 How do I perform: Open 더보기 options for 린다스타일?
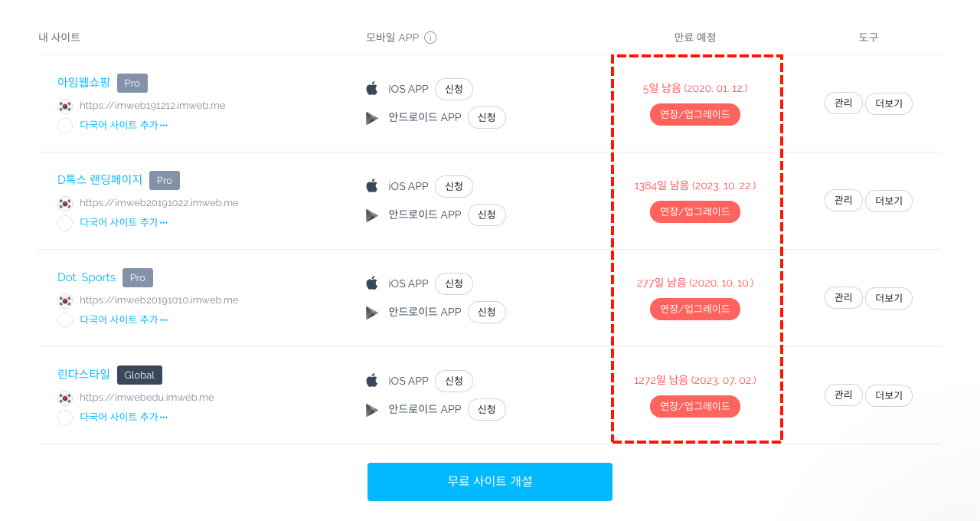[x=889, y=395]
